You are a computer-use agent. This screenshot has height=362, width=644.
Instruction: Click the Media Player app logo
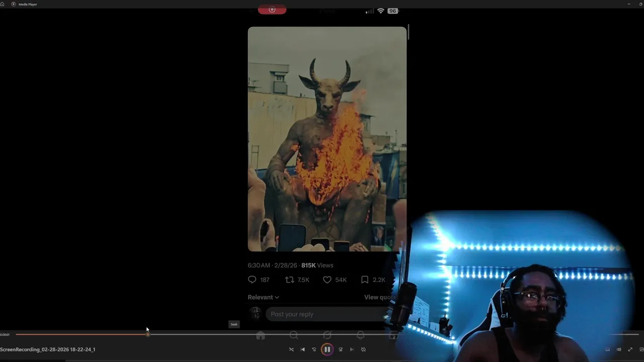pyautogui.click(x=14, y=4)
